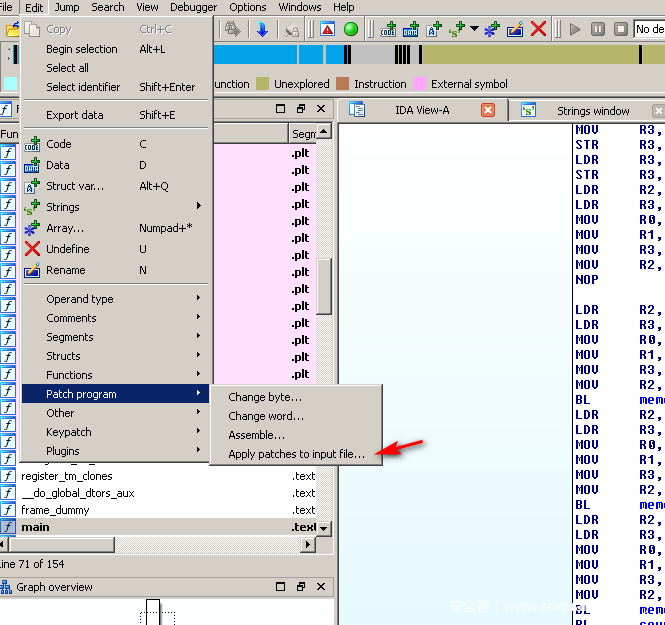Click the green circle run icon in toolbar
Screen dimensions: 665x625
pos(351,29)
